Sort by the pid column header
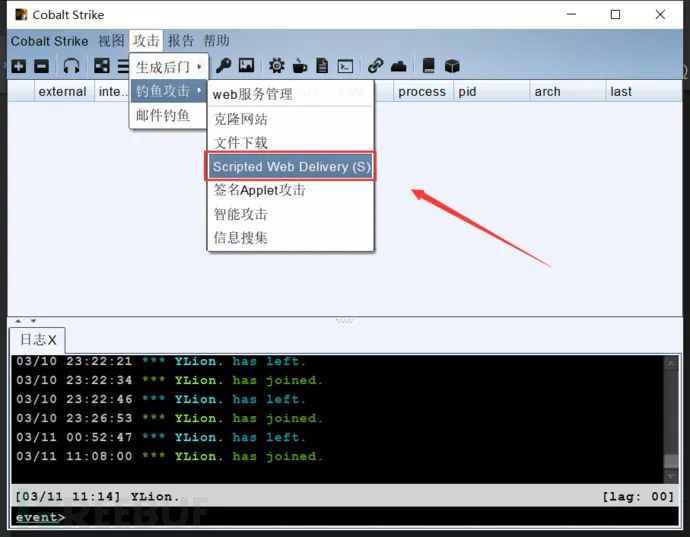690x537 pixels. coord(492,92)
